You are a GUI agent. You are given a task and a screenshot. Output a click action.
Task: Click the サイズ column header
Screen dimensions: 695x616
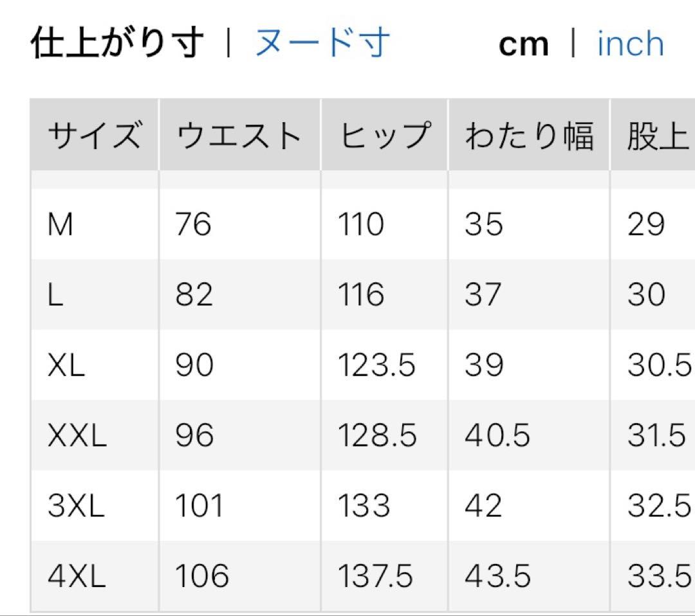pos(94,136)
